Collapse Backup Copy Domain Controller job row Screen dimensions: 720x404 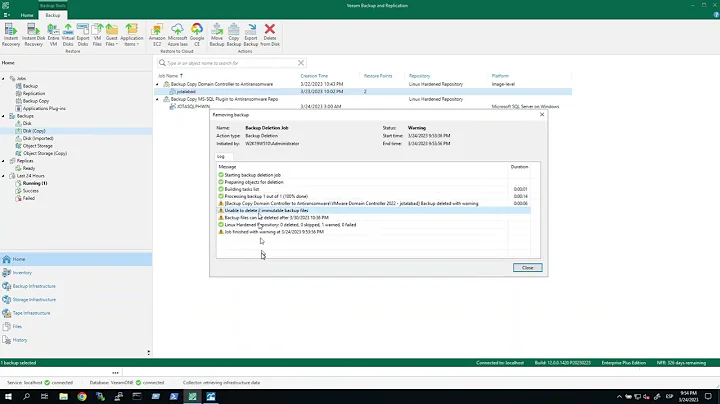158,84
